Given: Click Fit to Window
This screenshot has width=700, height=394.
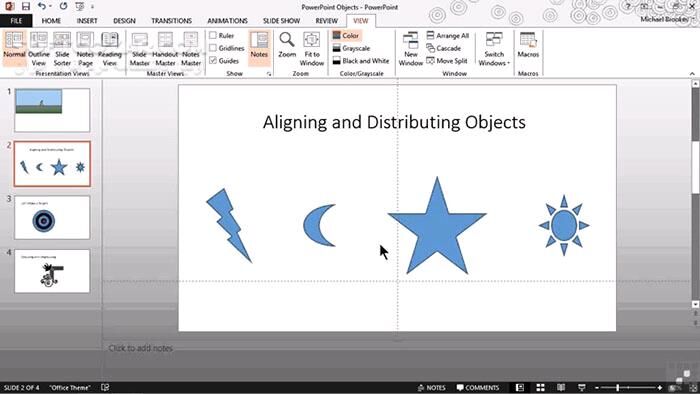Looking at the screenshot, I should pyautogui.click(x=312, y=48).
